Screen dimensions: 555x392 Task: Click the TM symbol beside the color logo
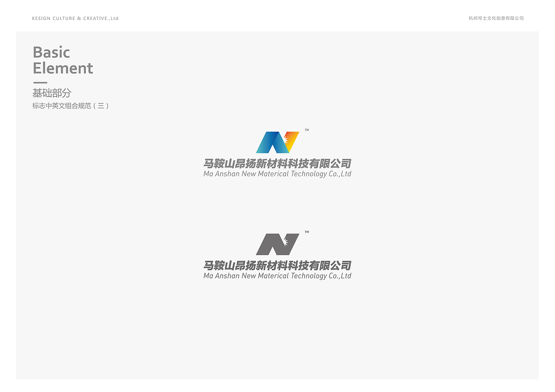tap(307, 131)
